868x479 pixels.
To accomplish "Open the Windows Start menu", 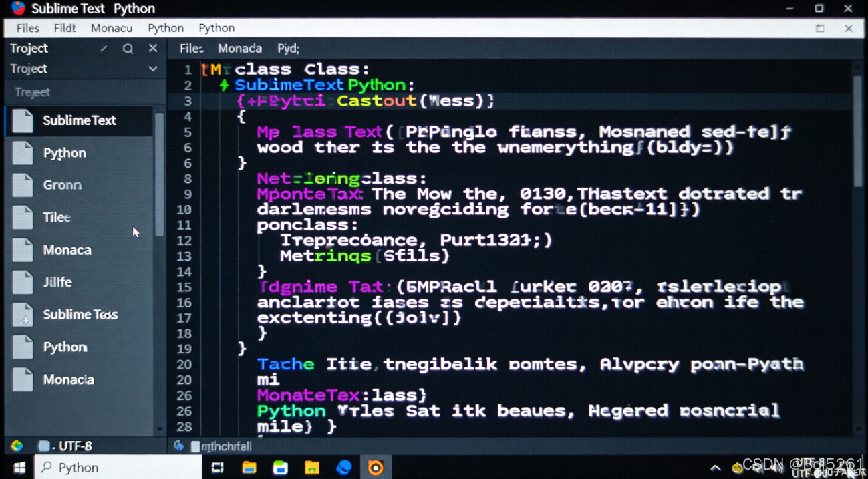I will point(19,468).
